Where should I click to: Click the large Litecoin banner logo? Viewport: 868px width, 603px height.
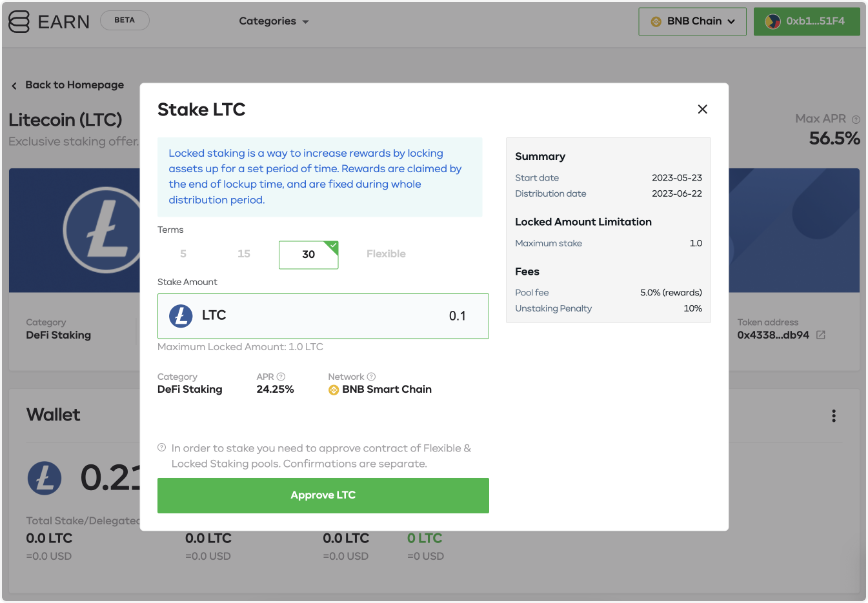pos(102,230)
